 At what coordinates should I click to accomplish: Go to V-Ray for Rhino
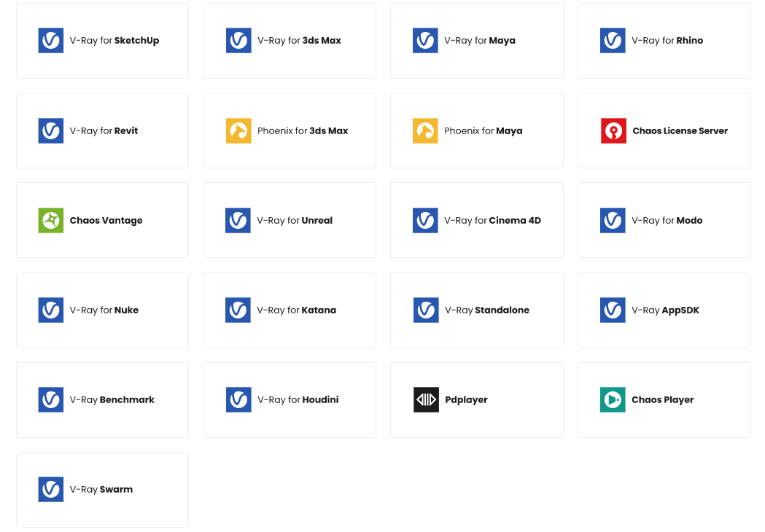667,41
